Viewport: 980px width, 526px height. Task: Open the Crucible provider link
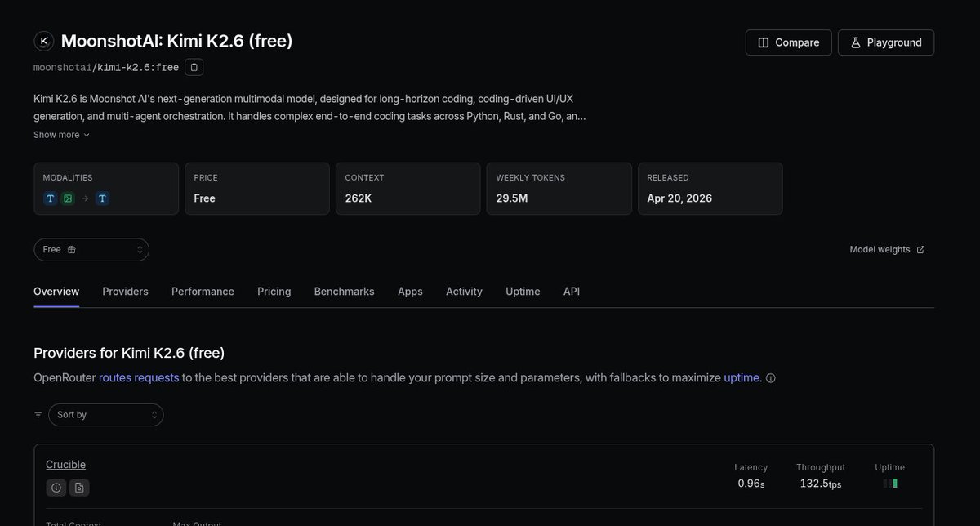point(65,465)
